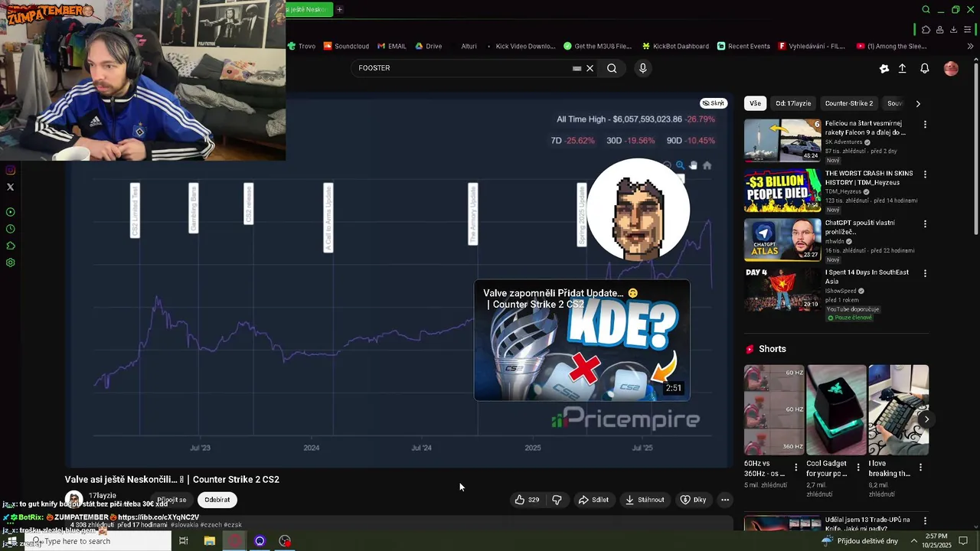Click the YouTube search magnifier button

tap(612, 68)
